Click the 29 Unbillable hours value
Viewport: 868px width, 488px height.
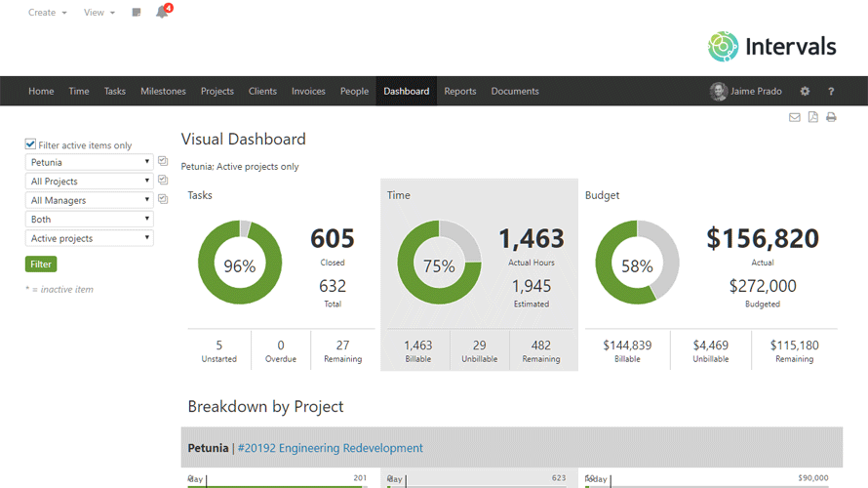[480, 346]
